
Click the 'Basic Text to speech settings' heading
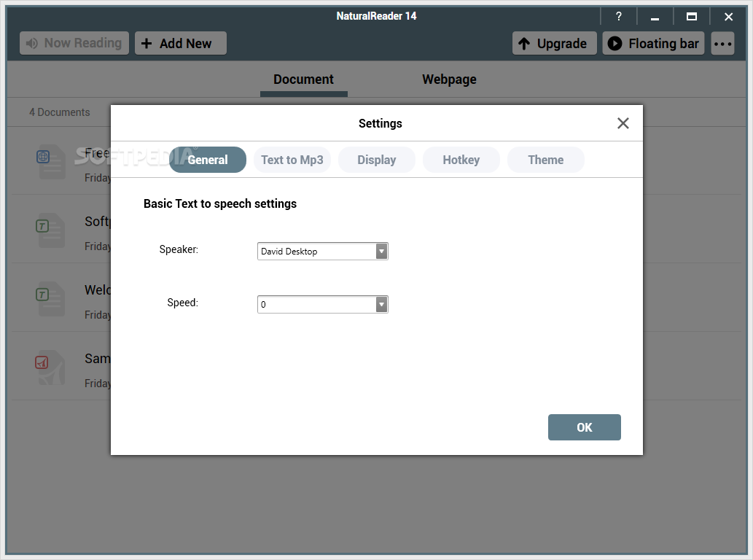[220, 203]
